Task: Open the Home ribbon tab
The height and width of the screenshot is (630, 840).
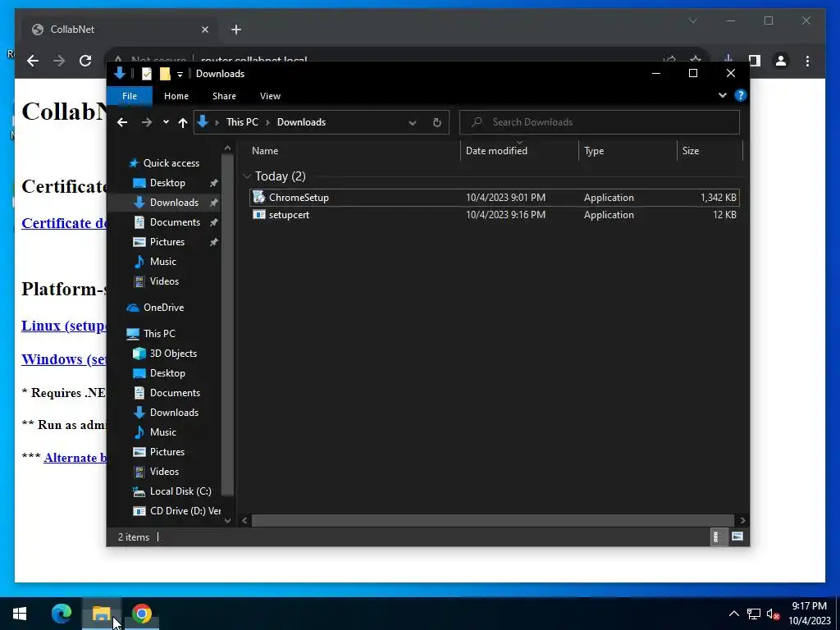Action: coord(176,96)
